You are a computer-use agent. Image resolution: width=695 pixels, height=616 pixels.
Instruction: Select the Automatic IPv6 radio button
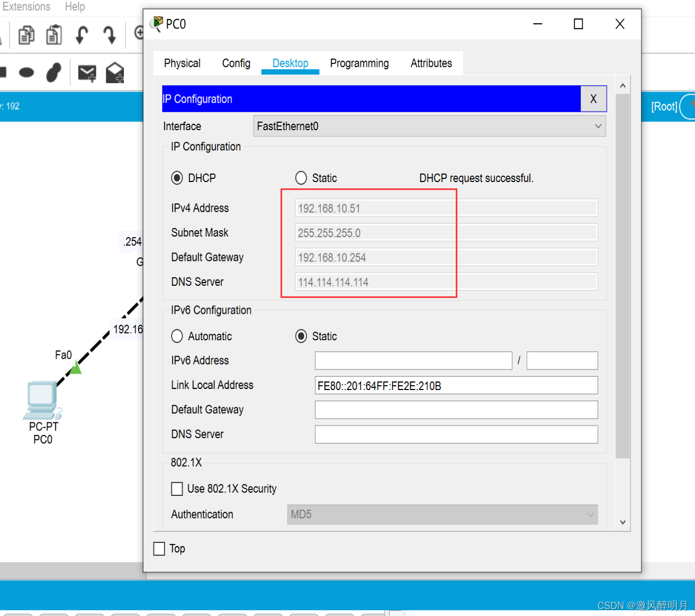point(177,336)
